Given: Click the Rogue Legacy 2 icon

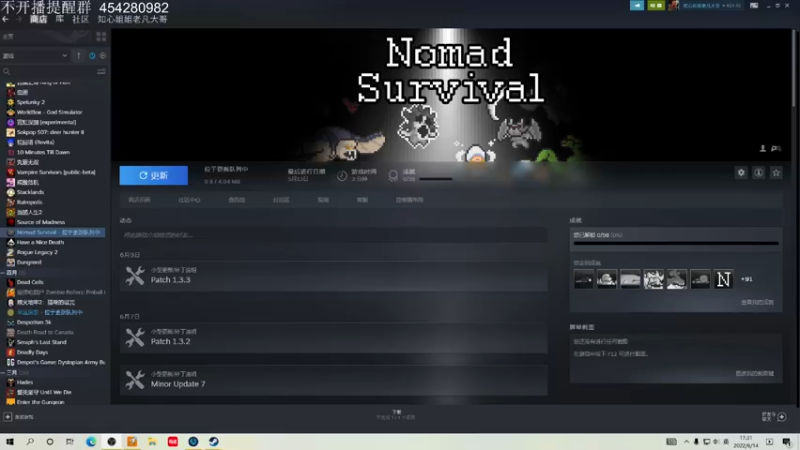Looking at the screenshot, I should 11,252.
